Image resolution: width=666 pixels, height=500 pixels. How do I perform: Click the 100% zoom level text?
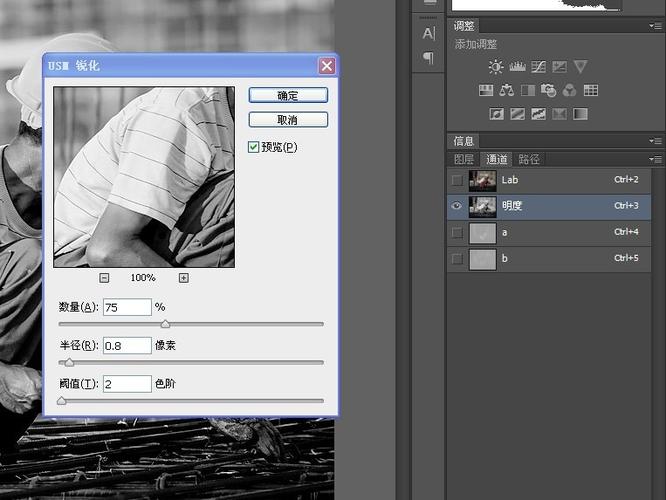tap(143, 278)
